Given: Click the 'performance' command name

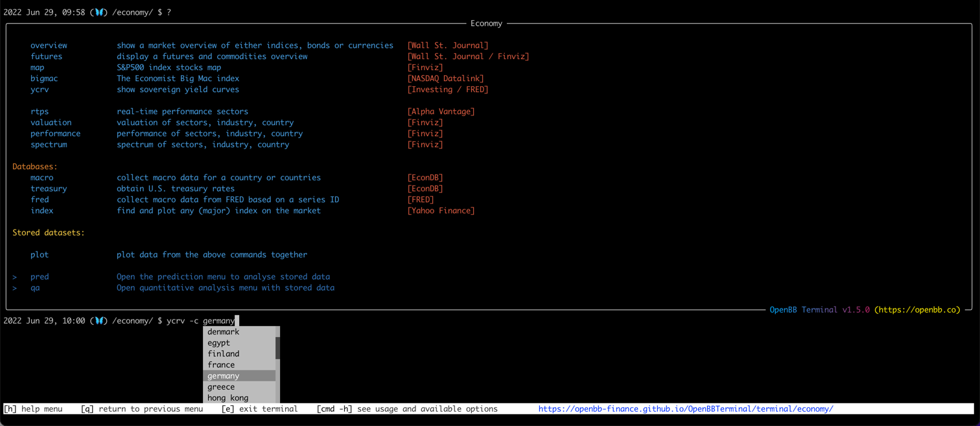Looking at the screenshot, I should point(56,134).
